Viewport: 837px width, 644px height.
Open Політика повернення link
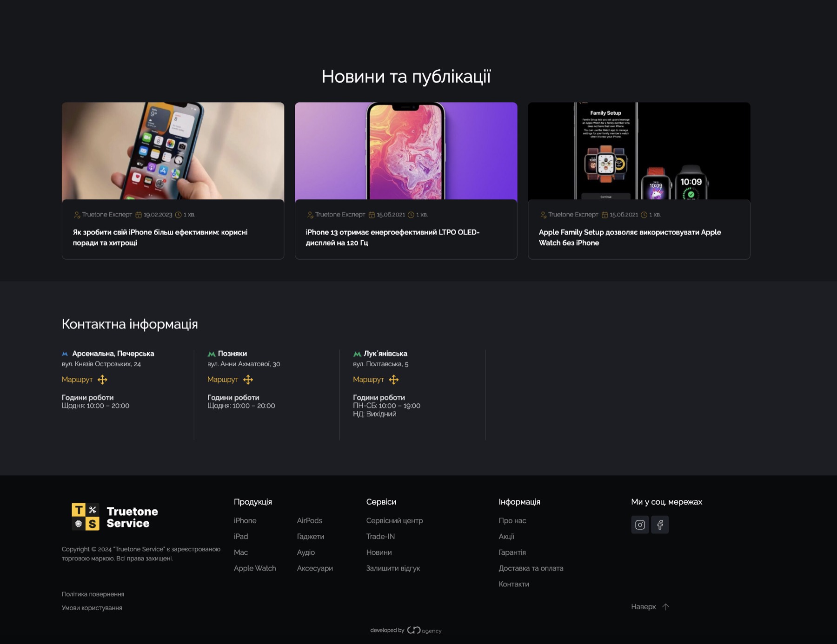[93, 594]
